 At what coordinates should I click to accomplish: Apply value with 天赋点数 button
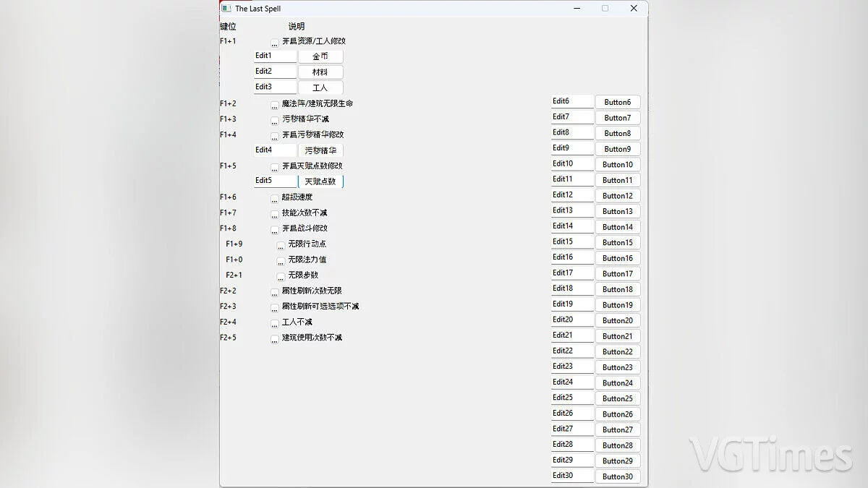pyautogui.click(x=320, y=181)
